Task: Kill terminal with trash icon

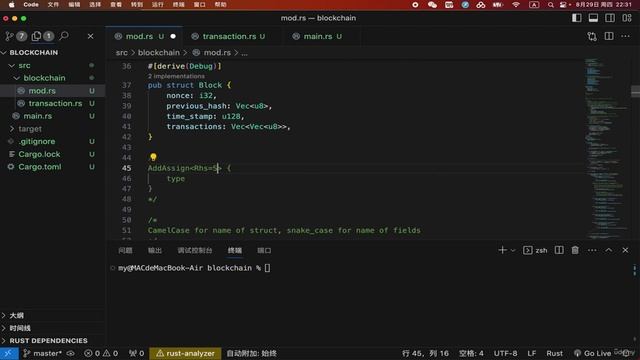Action: (x=575, y=250)
